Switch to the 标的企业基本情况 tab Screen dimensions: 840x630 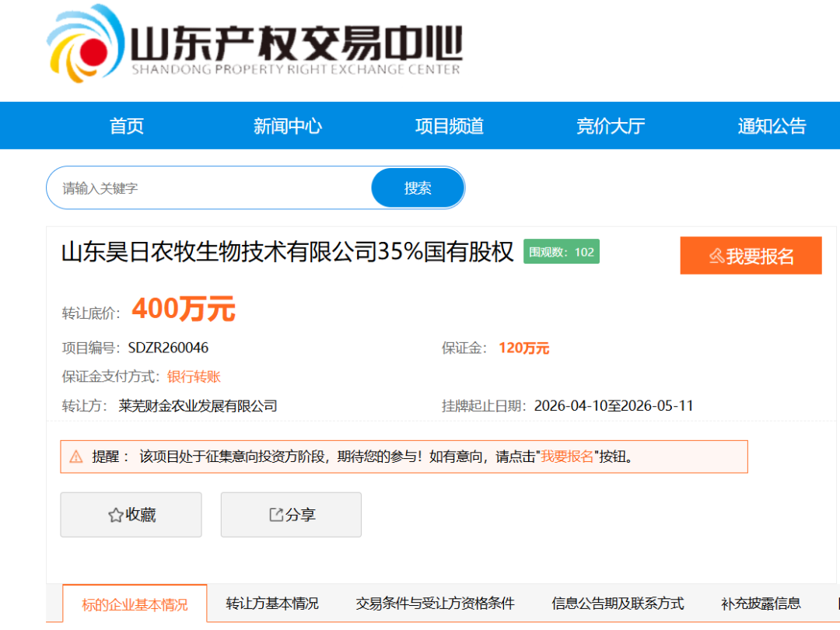(135, 604)
